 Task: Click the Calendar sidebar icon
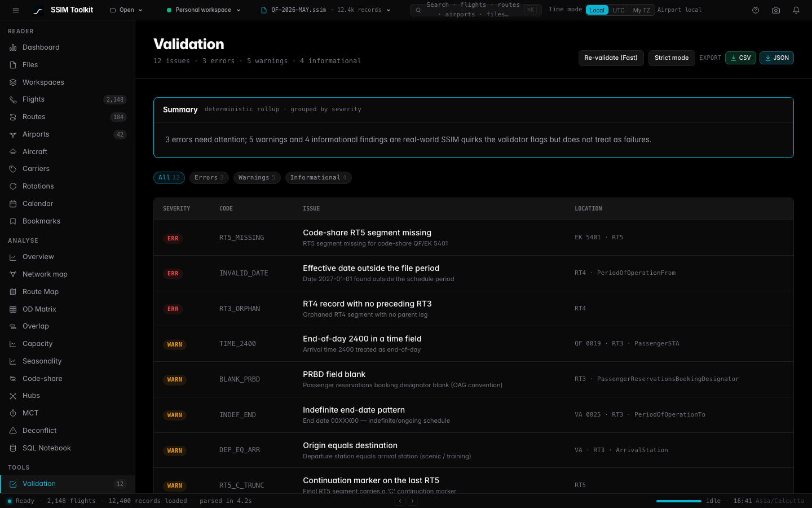[13, 204]
